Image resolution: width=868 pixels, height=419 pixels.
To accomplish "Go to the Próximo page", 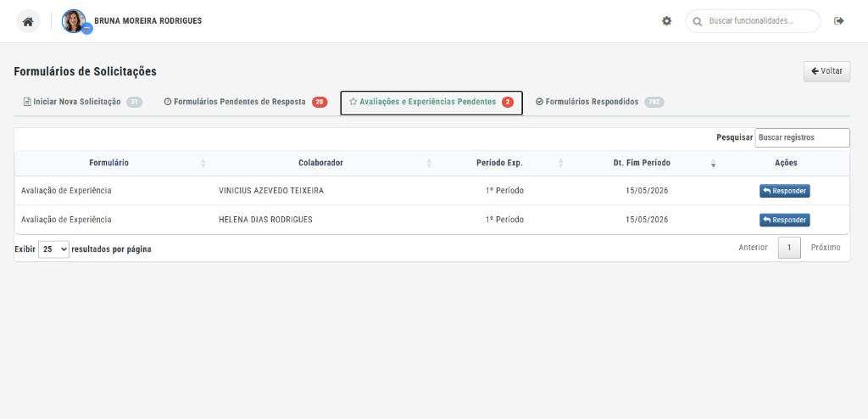I will pyautogui.click(x=826, y=248).
